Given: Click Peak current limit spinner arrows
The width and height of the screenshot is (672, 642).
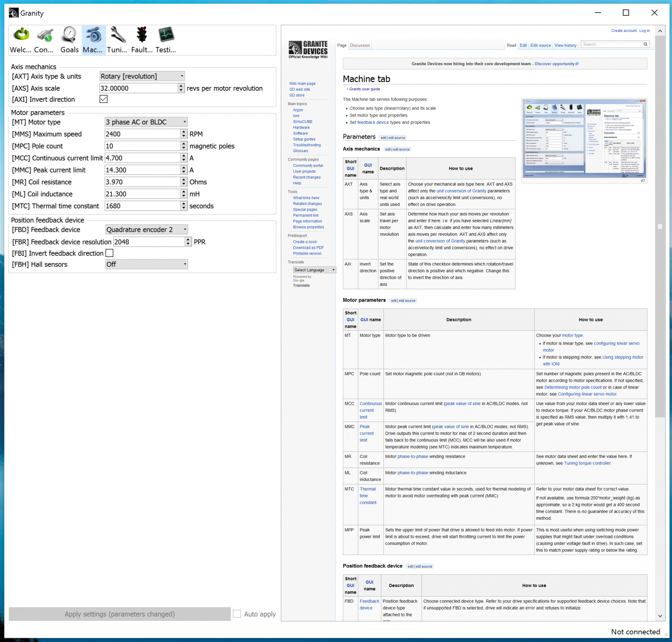Looking at the screenshot, I should (x=184, y=170).
